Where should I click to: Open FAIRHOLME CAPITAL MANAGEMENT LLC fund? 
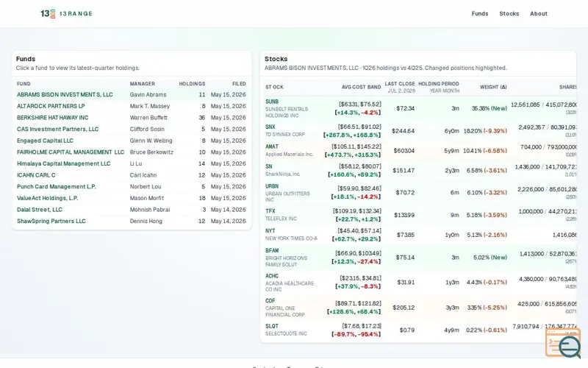tap(71, 152)
